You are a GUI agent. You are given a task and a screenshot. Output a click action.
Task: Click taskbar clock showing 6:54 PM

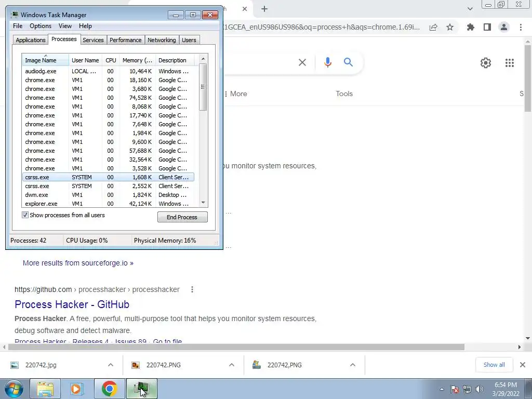(x=506, y=389)
